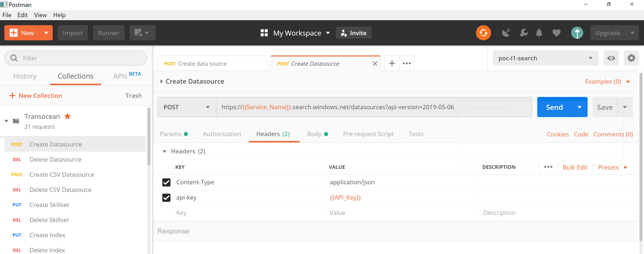
Task: Uncheck the api-key header row
Action: point(166,197)
